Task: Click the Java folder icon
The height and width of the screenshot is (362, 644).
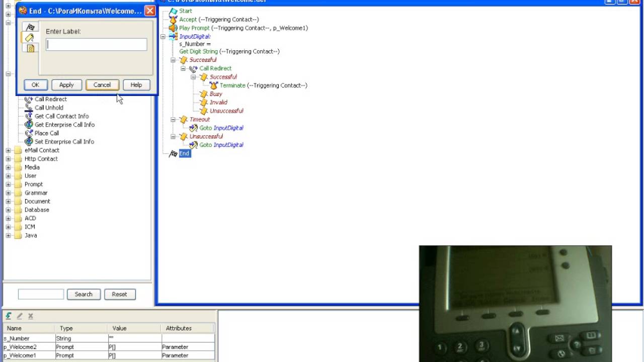Action: click(18, 235)
